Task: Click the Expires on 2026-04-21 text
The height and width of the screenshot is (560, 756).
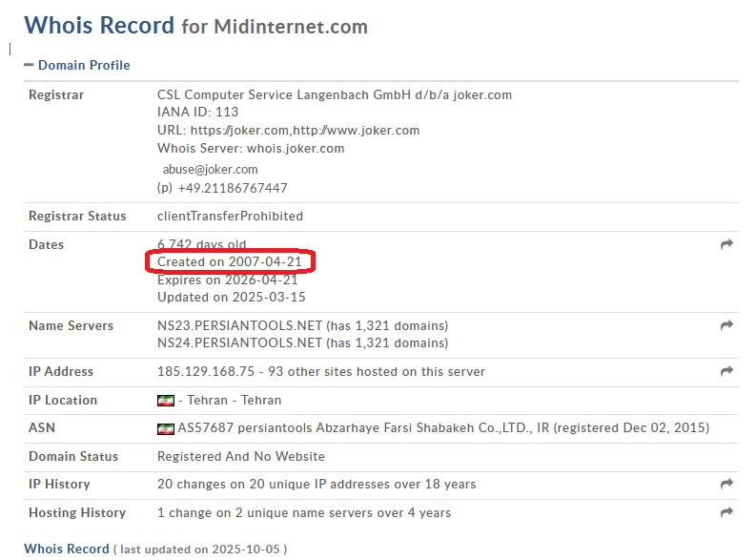Action: coord(227,280)
